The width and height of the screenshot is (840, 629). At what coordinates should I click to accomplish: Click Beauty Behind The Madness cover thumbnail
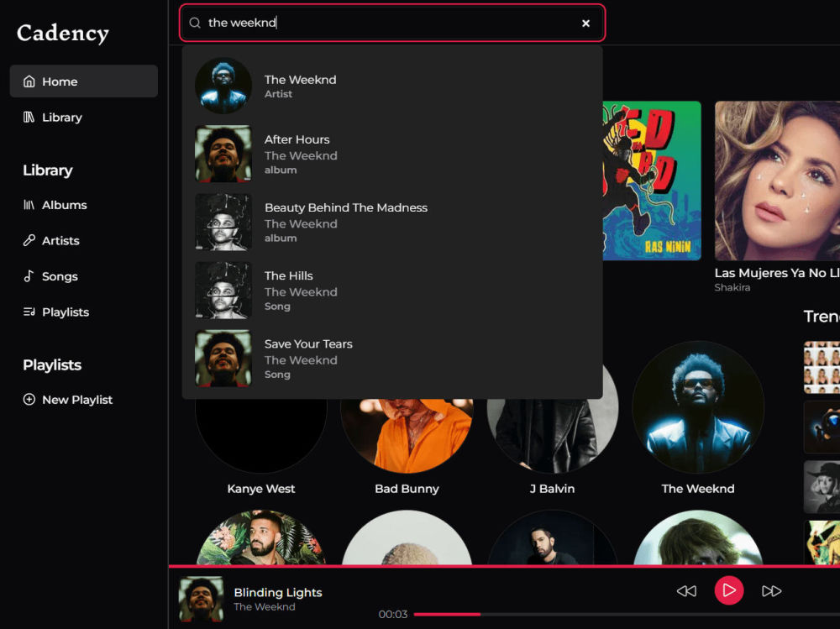(223, 222)
